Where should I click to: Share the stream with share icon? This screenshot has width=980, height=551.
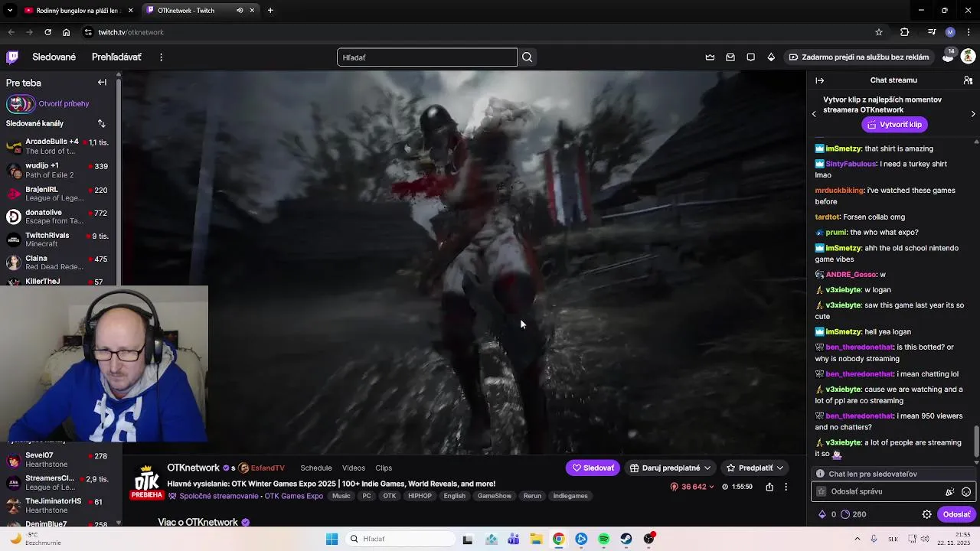(x=769, y=487)
